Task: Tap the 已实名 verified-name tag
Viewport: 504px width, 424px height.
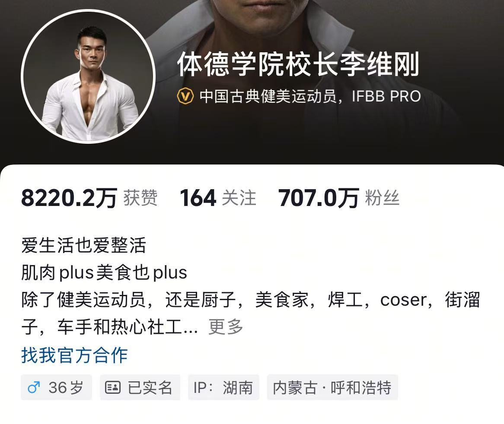Action: pyautogui.click(x=140, y=387)
